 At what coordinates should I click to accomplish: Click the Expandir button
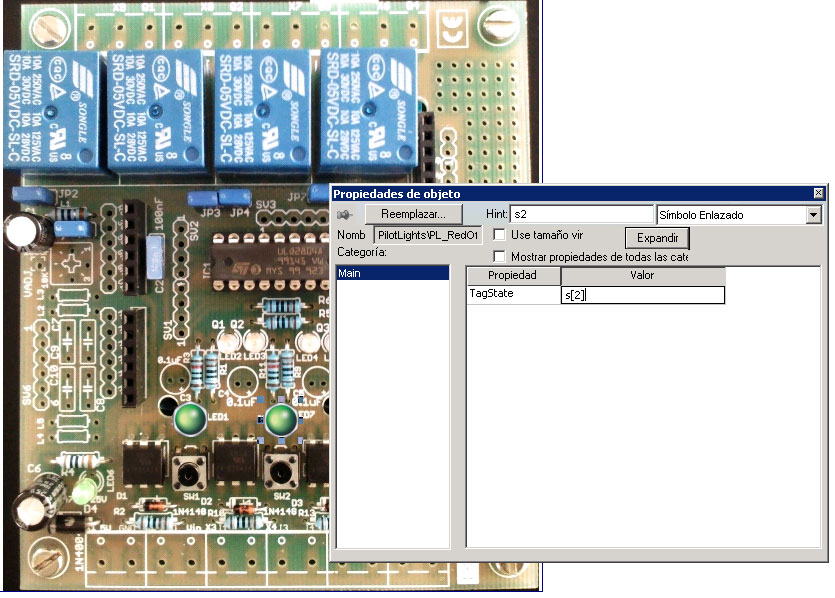pyautogui.click(x=657, y=238)
